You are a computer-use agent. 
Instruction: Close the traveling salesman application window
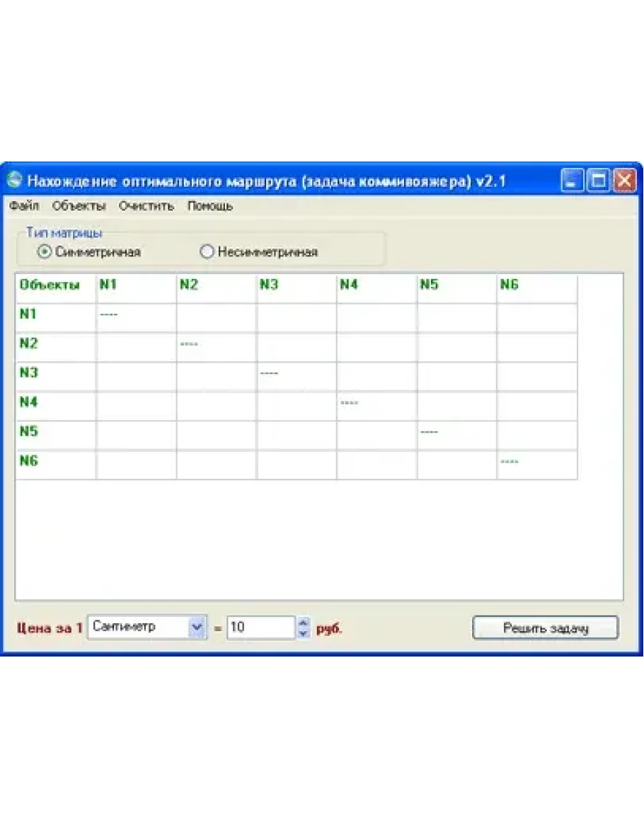[624, 181]
